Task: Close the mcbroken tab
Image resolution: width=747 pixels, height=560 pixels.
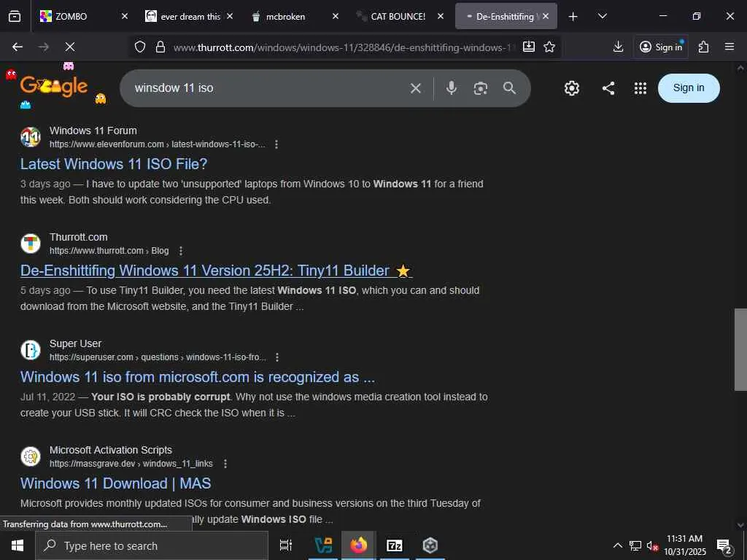Action: coord(336,16)
